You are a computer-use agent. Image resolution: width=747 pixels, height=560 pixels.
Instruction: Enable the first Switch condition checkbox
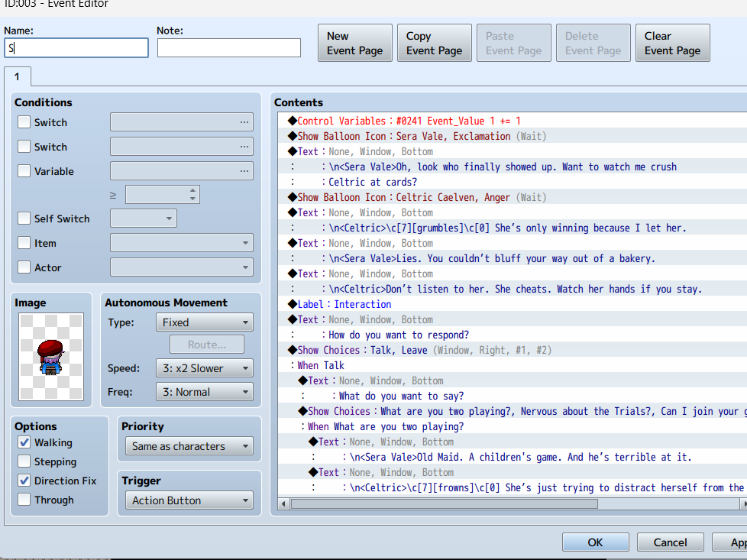pyautogui.click(x=24, y=122)
